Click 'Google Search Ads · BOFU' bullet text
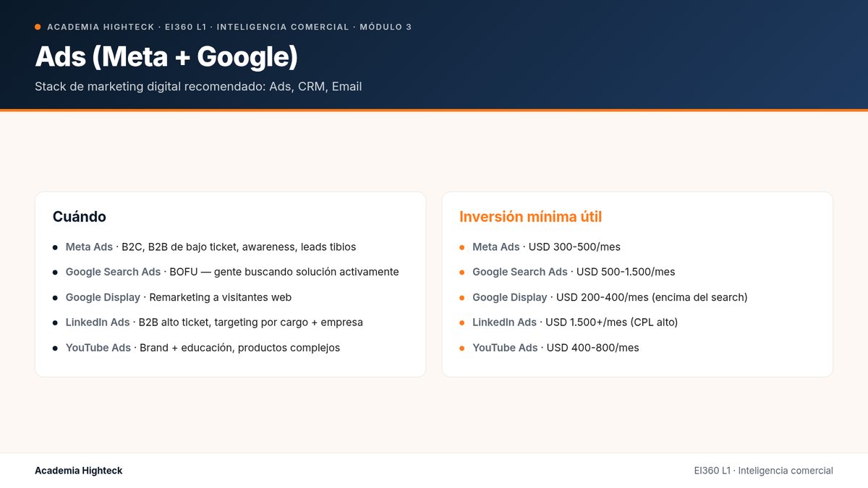Image resolution: width=868 pixels, height=488 pixels. point(232,273)
